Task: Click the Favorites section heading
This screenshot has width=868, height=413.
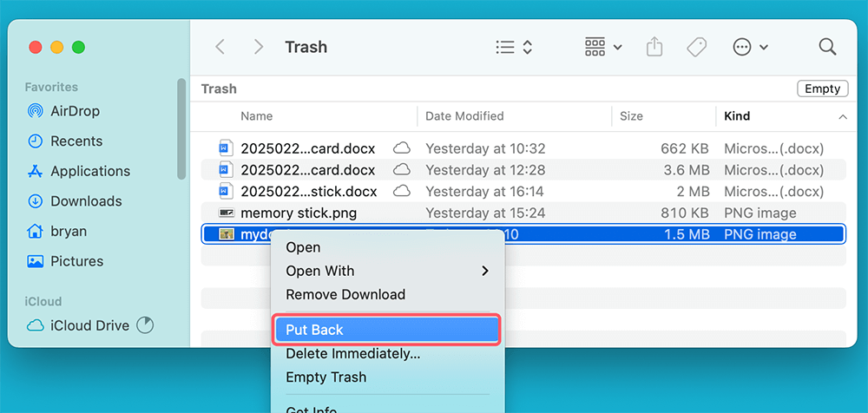Action: coord(51,87)
